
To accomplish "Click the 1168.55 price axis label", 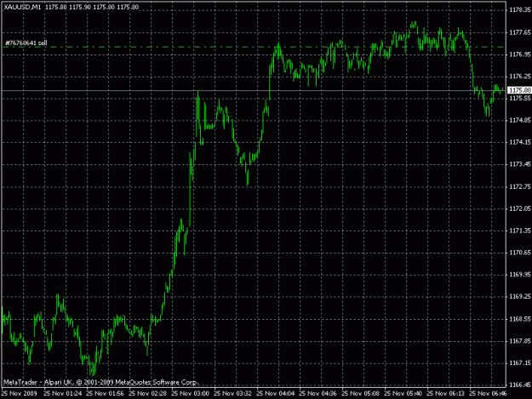I will pos(520,319).
